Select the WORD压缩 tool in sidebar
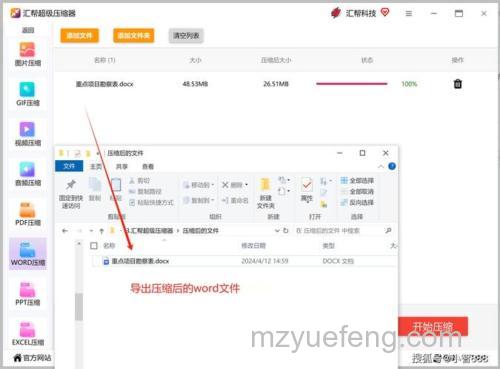Viewport: 500px width, 369px height. click(x=28, y=254)
